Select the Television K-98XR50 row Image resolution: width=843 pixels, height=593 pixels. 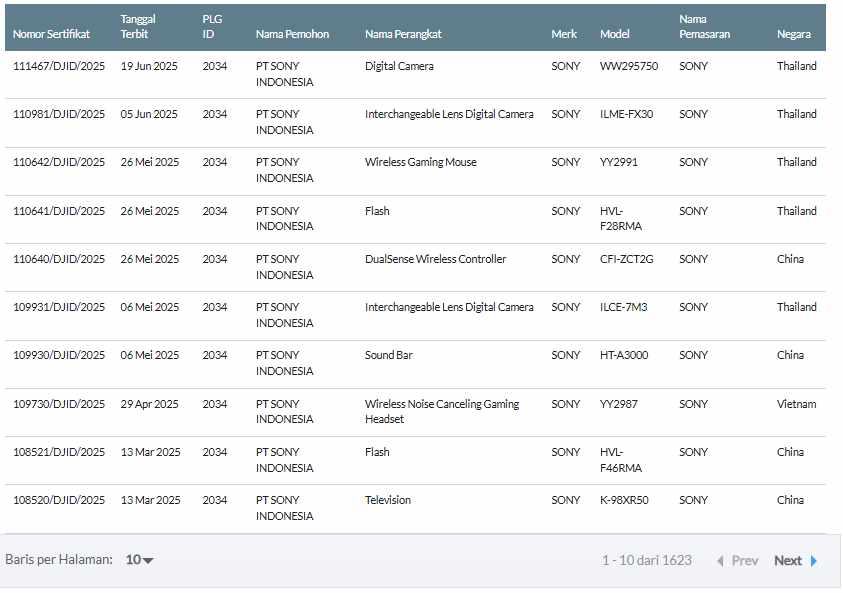(388, 500)
